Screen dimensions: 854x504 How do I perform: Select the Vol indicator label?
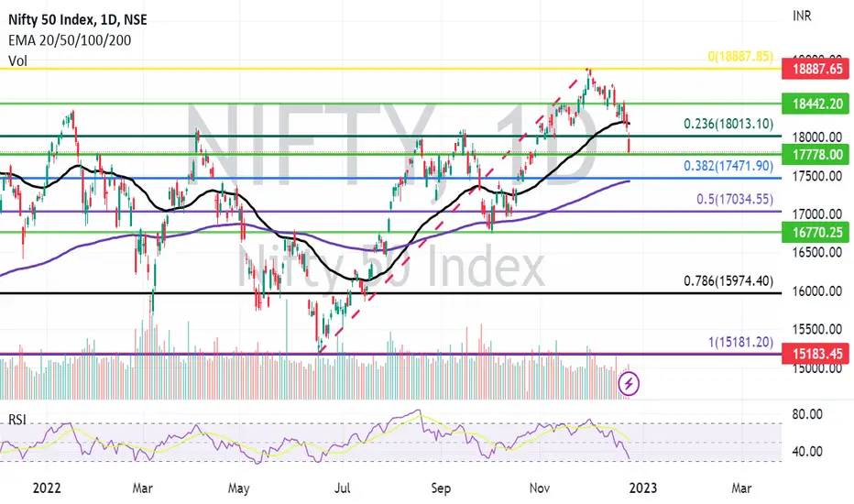(x=18, y=61)
